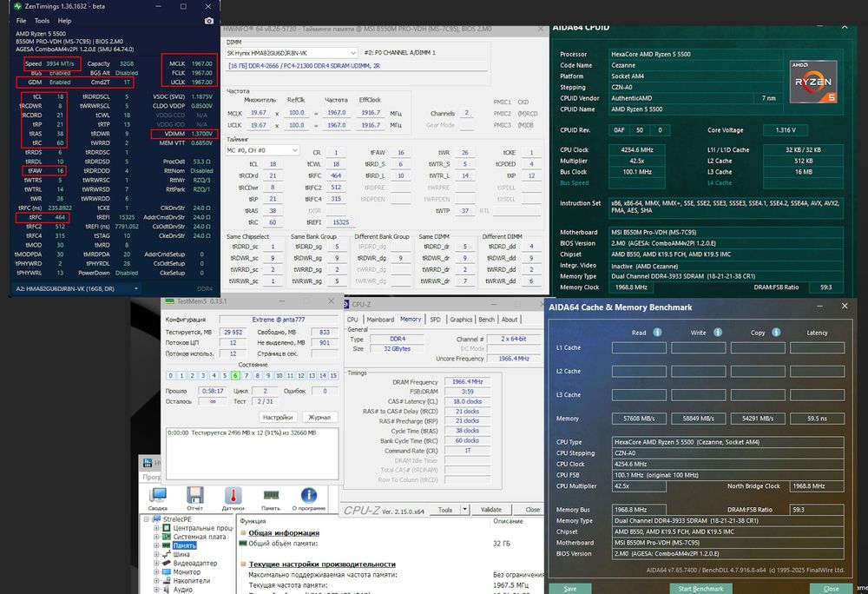This screenshot has width=868, height=594.
Task: Click the CPU-Z Close button
Action: tap(533, 509)
